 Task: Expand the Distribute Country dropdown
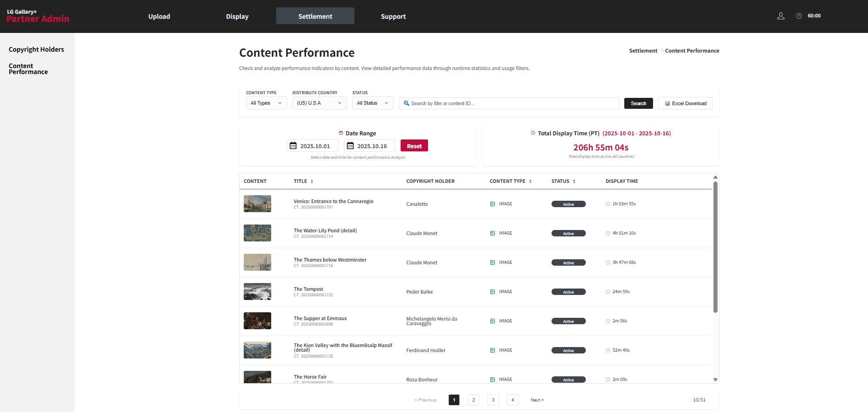[319, 103]
